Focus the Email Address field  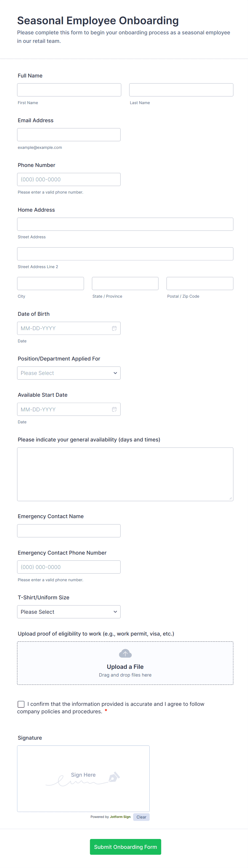[x=69, y=135]
